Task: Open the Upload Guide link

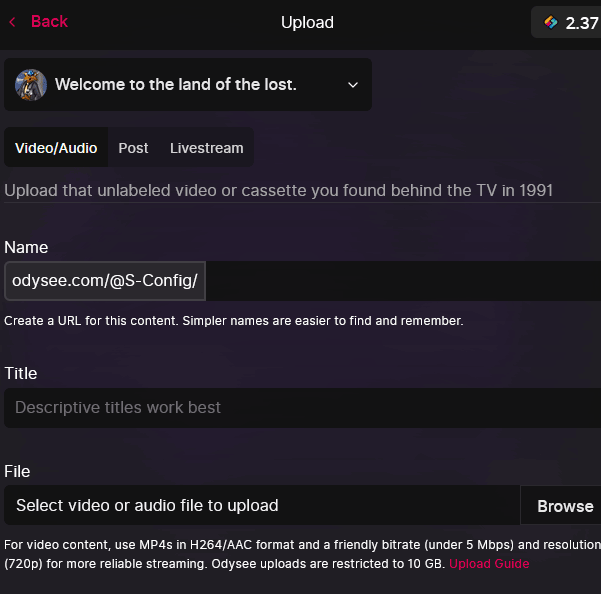Action: 489,564
